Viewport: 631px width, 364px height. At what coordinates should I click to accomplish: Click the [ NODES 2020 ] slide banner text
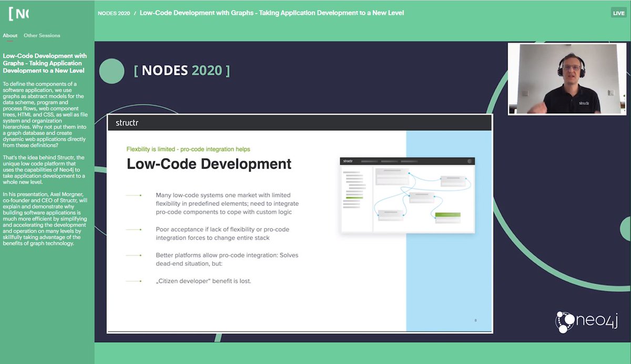(x=182, y=70)
